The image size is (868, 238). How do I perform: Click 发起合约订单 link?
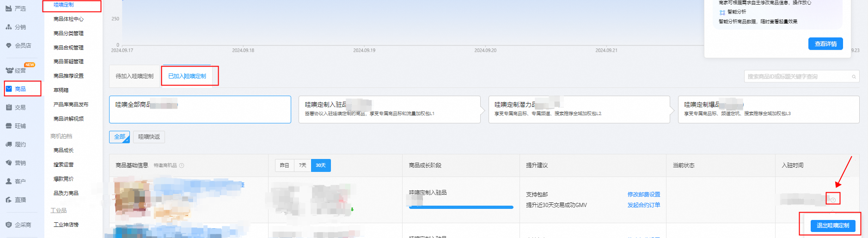pyautogui.click(x=643, y=205)
